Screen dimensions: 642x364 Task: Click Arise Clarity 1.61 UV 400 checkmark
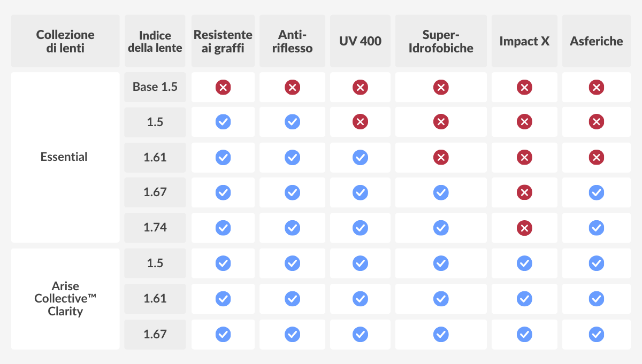tap(360, 299)
